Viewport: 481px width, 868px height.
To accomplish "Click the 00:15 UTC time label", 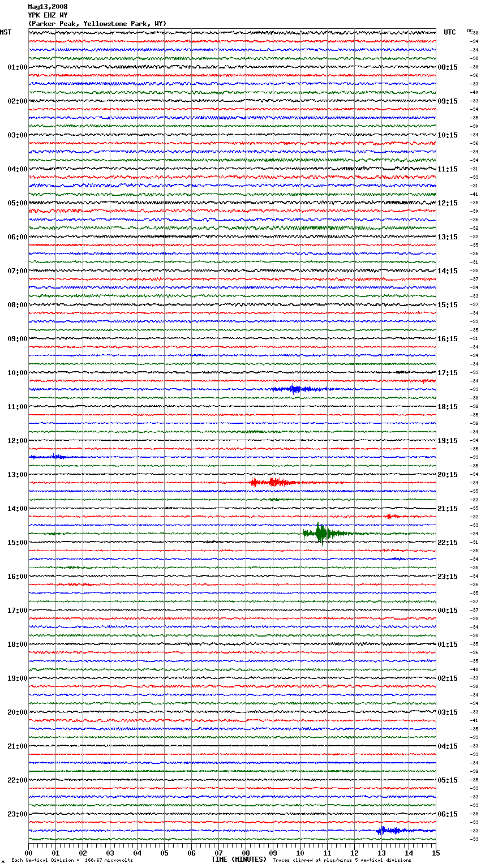I will 448,611.
